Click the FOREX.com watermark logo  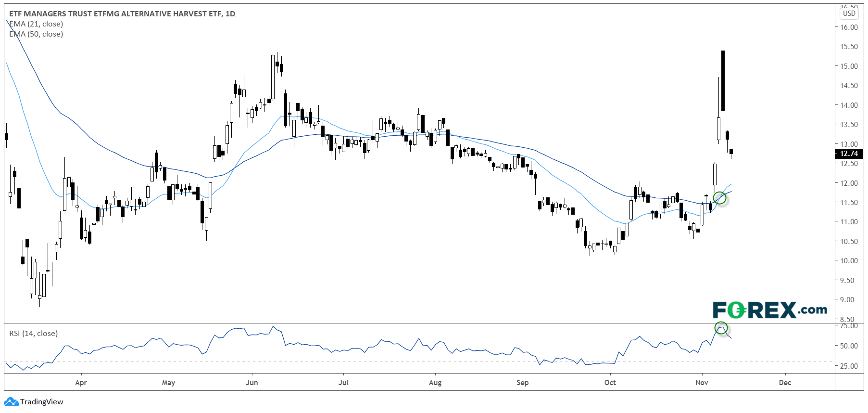(x=769, y=310)
